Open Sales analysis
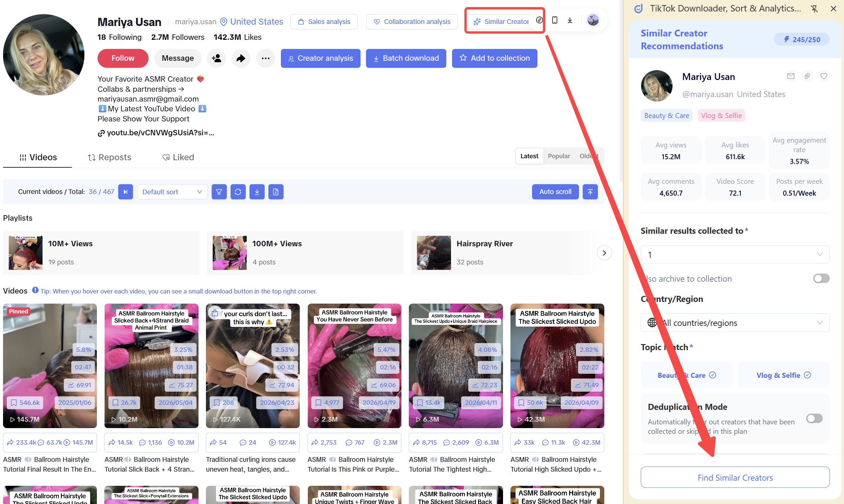 click(x=324, y=22)
